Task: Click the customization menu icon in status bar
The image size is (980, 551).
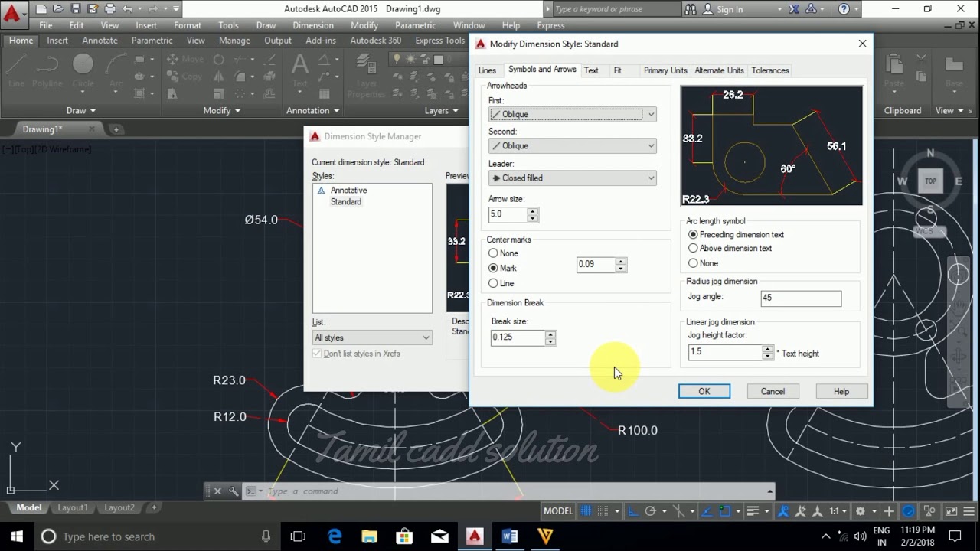Action: [969, 511]
